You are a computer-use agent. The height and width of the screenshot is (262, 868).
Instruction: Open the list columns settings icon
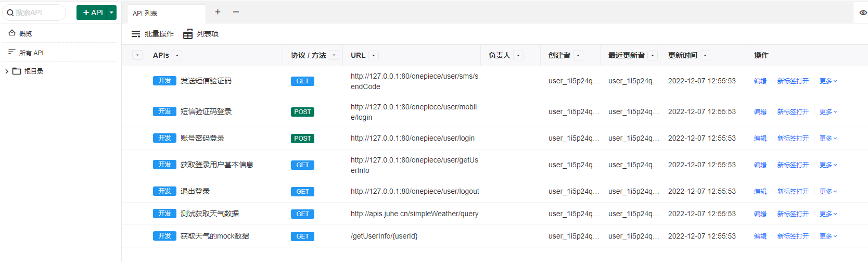point(188,34)
